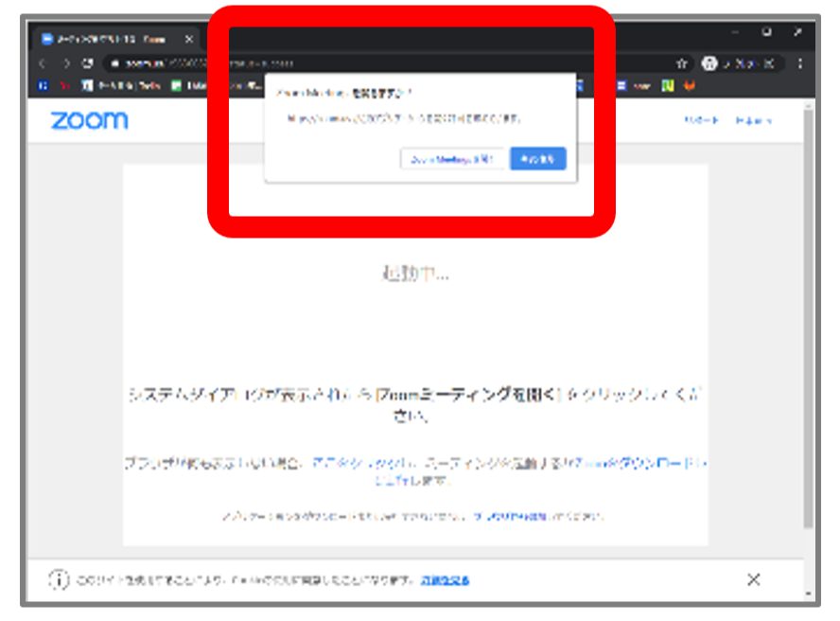840x621 pixels.
Task: Click the page's vertical scrollbar thumb
Action: pos(809,318)
